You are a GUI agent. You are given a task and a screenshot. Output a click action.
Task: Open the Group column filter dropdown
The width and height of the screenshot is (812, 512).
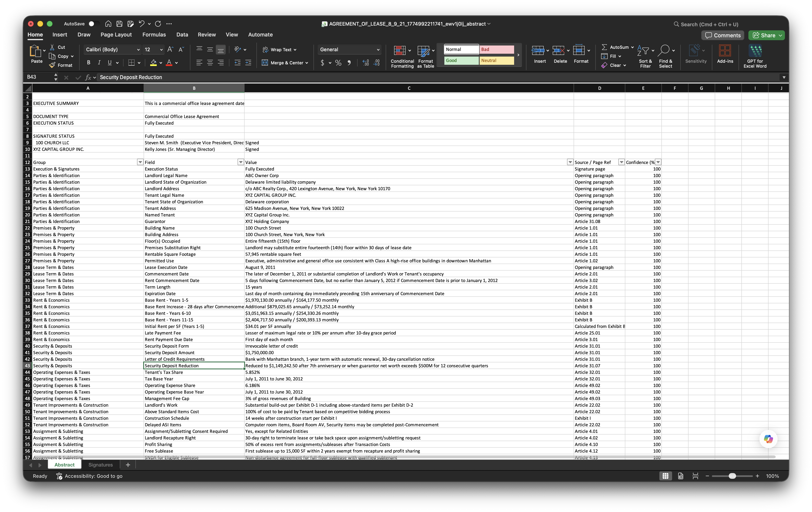pyautogui.click(x=140, y=162)
